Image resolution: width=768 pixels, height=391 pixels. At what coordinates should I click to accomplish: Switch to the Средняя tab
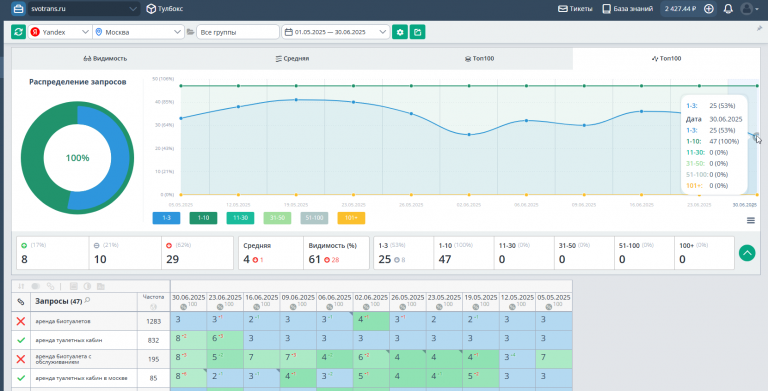tap(292, 58)
